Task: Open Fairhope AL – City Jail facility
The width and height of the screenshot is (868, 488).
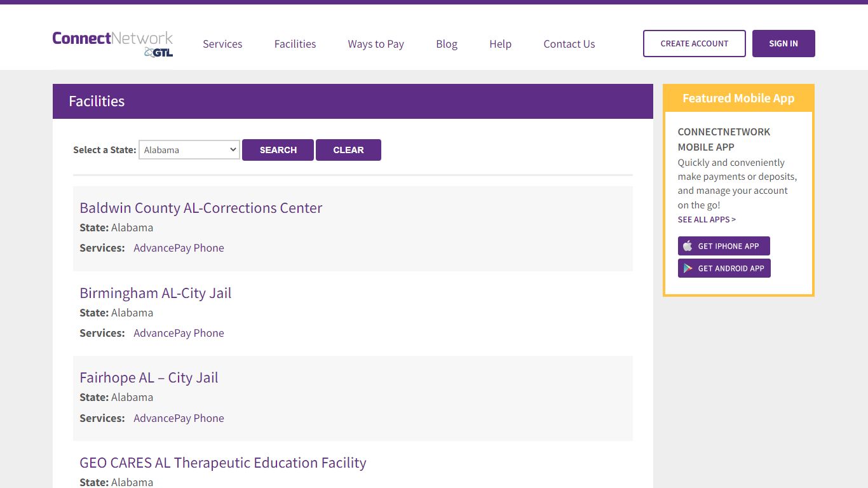Action: pyautogui.click(x=149, y=377)
